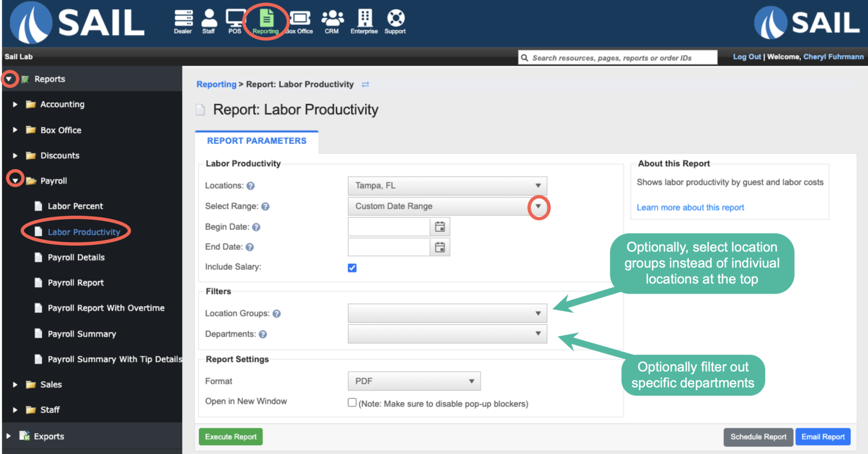Click the Log Out link

click(x=747, y=57)
